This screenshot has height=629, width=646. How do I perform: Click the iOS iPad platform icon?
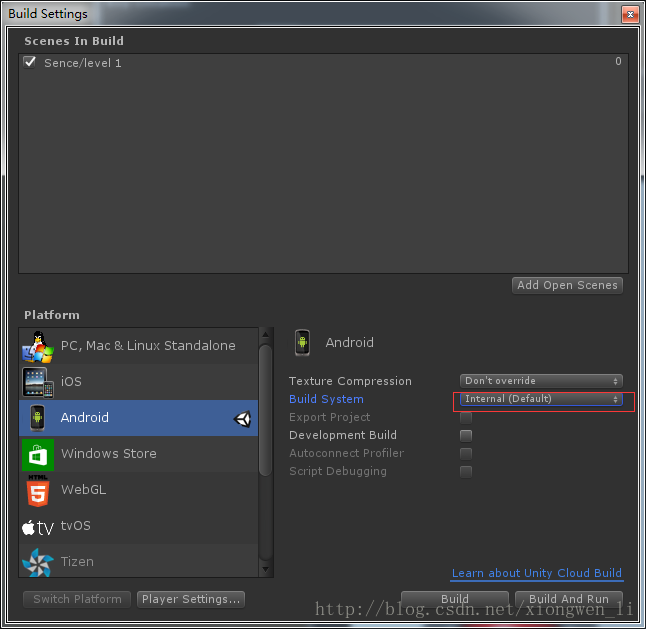point(38,382)
